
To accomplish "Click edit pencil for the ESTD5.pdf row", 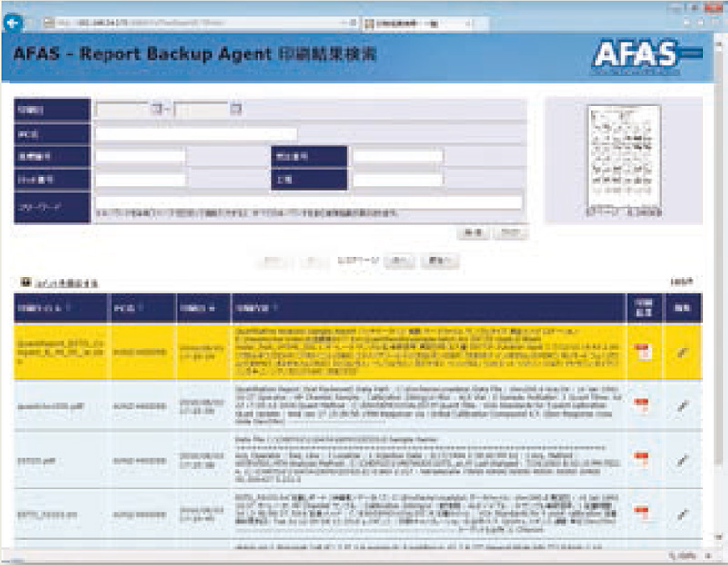I will tap(682, 460).
